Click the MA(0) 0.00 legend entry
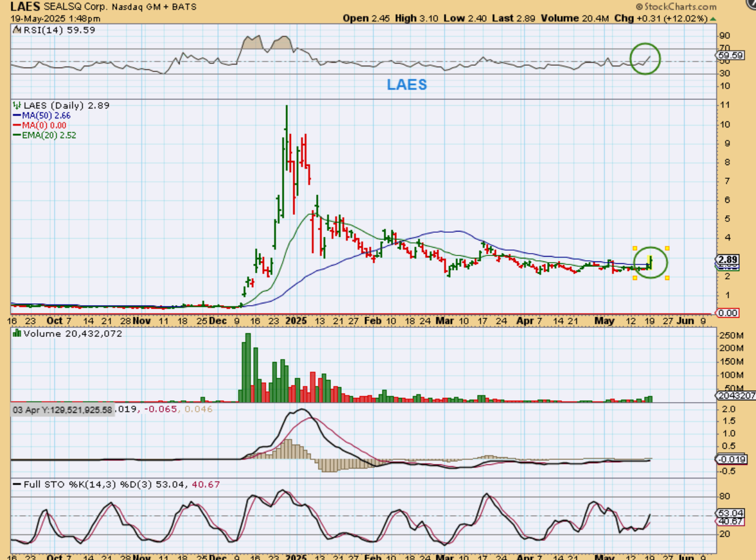Image resolution: width=756 pixels, height=560 pixels. [39, 125]
